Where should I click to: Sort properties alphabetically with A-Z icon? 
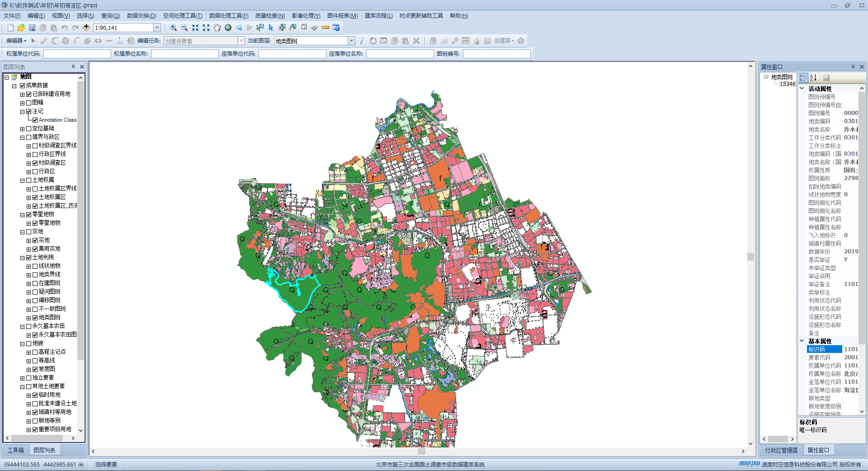(813, 78)
